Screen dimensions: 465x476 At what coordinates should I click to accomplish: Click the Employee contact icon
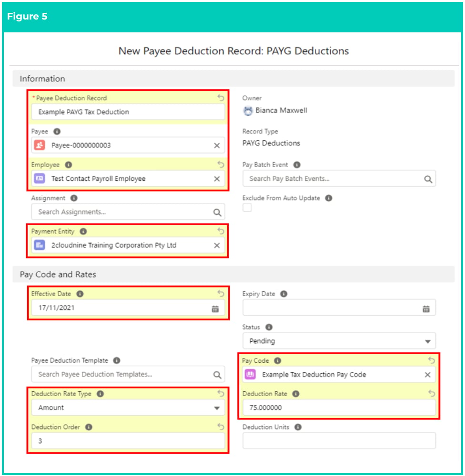coord(40,178)
